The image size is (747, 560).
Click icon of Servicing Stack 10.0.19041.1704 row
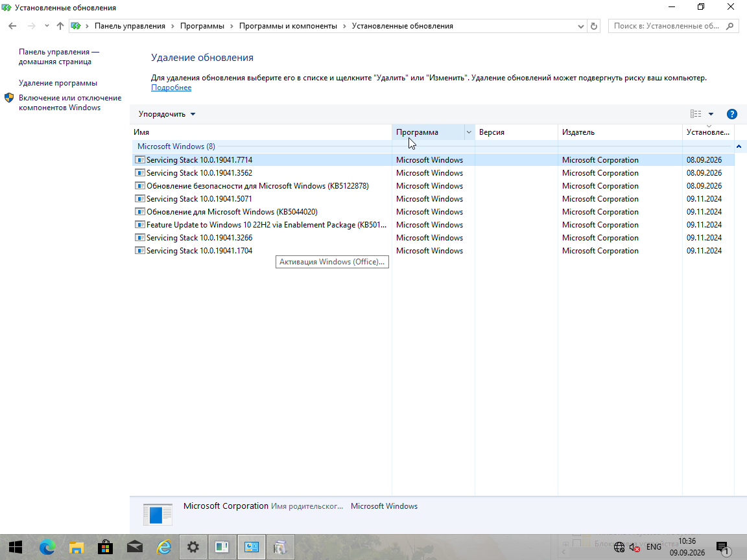[140, 250]
